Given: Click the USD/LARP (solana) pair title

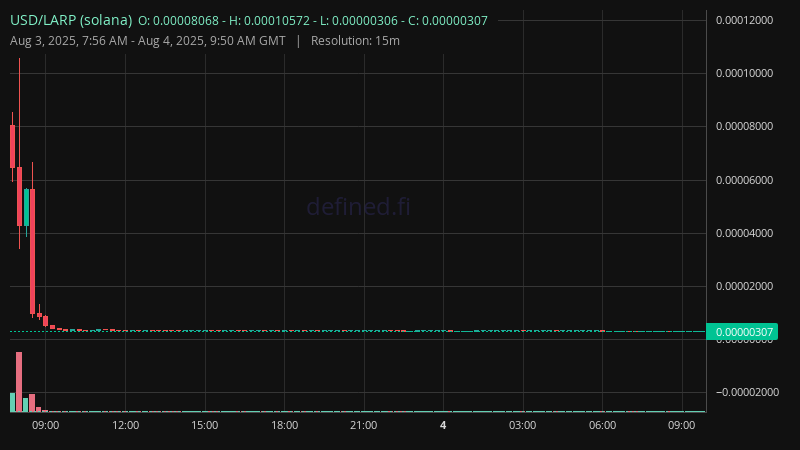Looking at the screenshot, I should [71, 20].
